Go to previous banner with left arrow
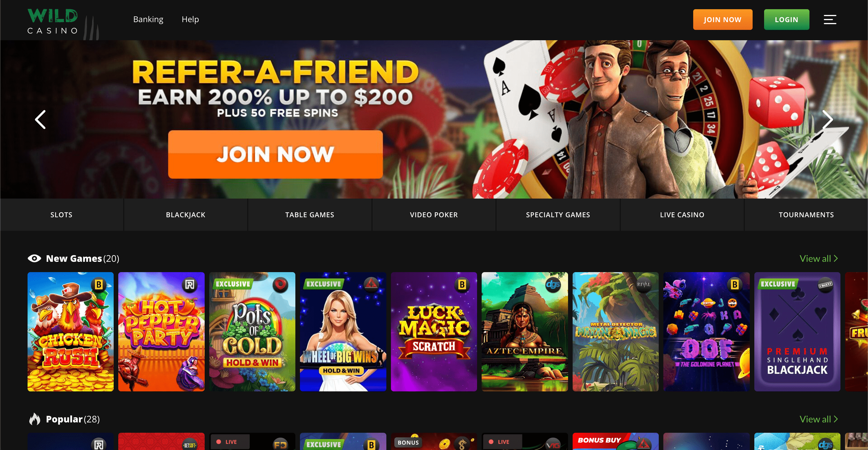Viewport: 868px width, 450px height. point(40,120)
